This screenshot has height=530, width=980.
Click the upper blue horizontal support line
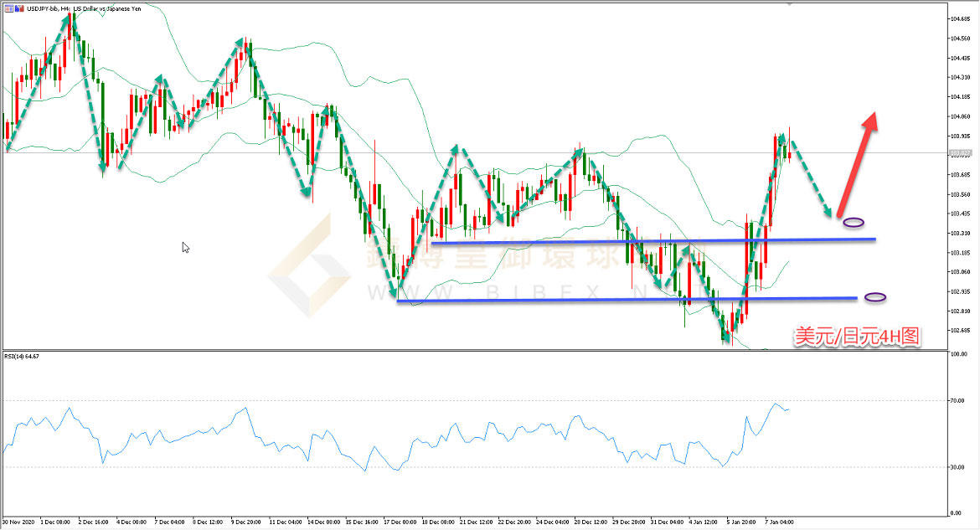click(653, 241)
